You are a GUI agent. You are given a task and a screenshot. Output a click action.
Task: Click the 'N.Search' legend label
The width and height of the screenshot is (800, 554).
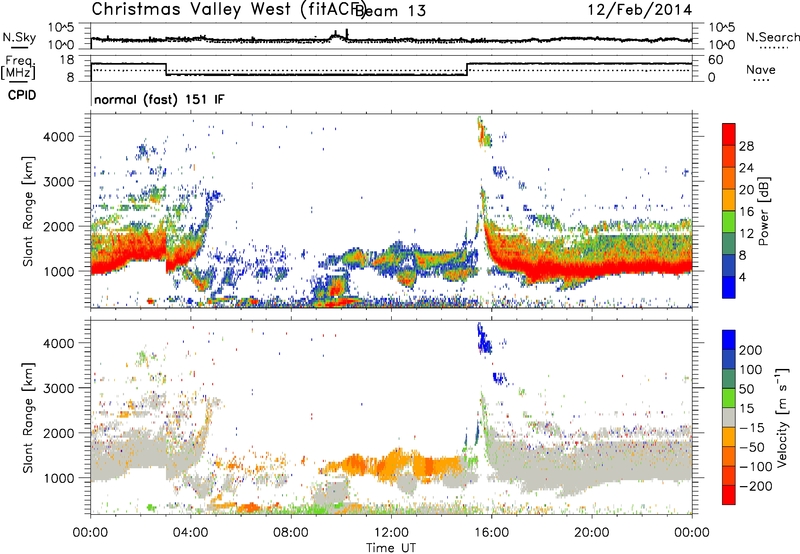pos(772,37)
